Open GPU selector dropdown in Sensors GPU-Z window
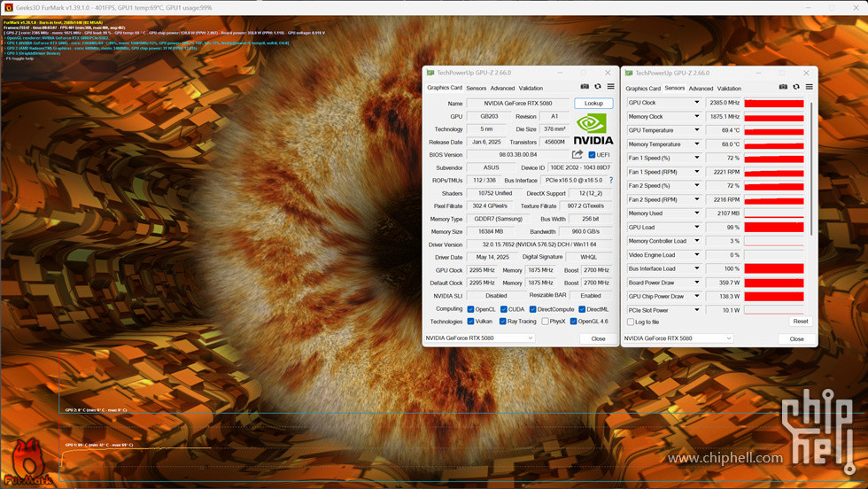The height and width of the screenshot is (489, 868). [678, 338]
